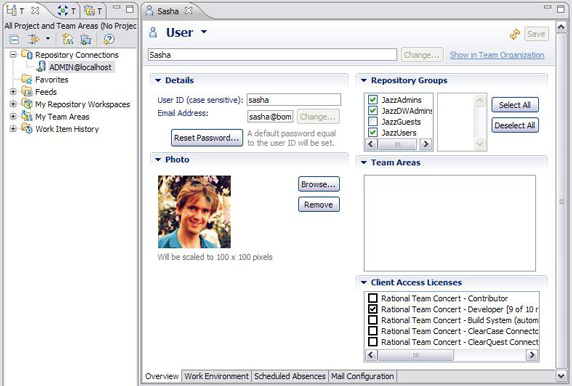
Task: Click the Email Address input field
Action: (270, 117)
